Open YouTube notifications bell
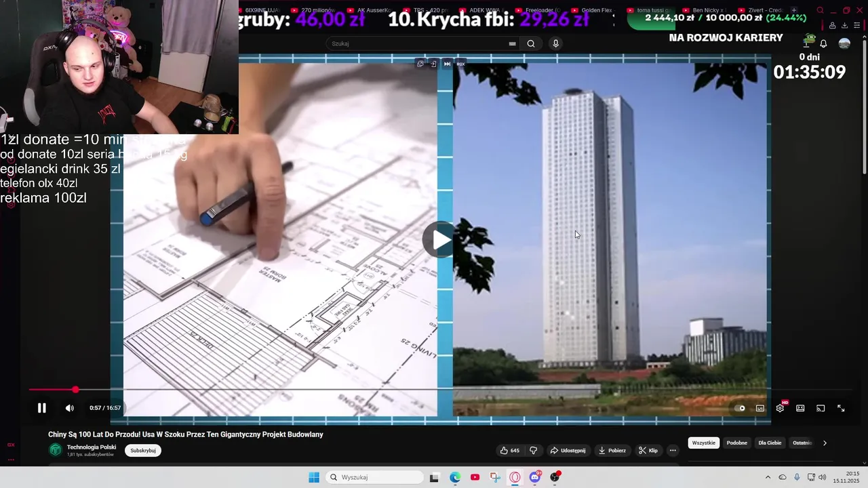Viewport: 868px width, 488px height. pos(823,43)
